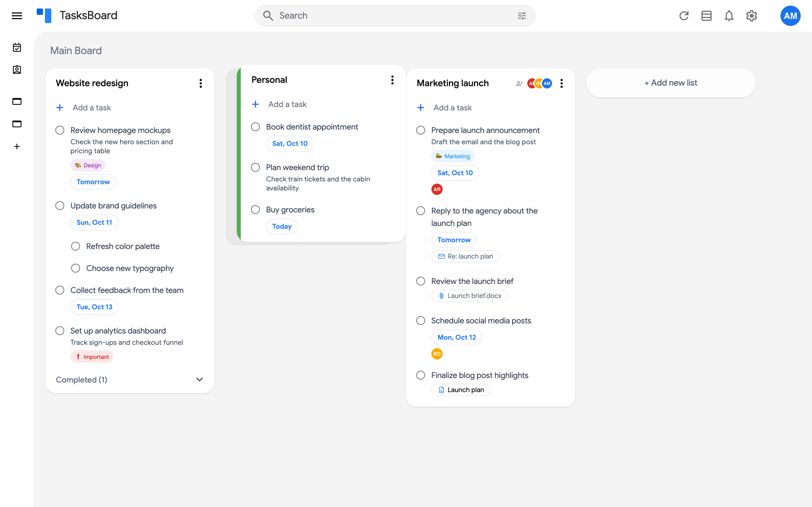Click share people icon on Marketing launch
This screenshot has width=812, height=507.
tap(519, 83)
